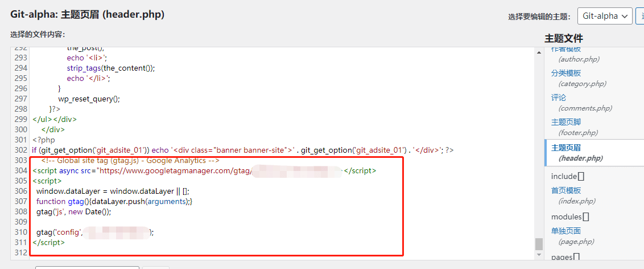Click the code editor scrollbar down arrow
The image size is (644, 269).
click(539, 255)
